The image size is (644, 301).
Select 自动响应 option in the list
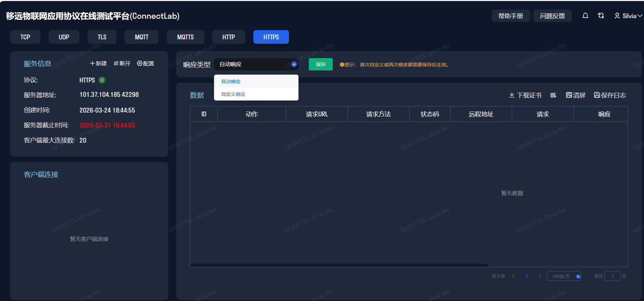pyautogui.click(x=231, y=81)
